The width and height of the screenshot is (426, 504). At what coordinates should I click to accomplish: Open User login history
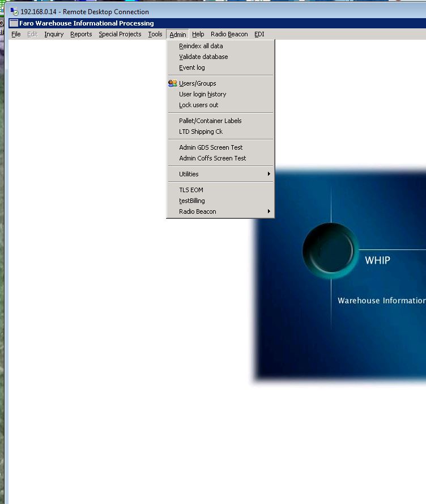(220, 94)
